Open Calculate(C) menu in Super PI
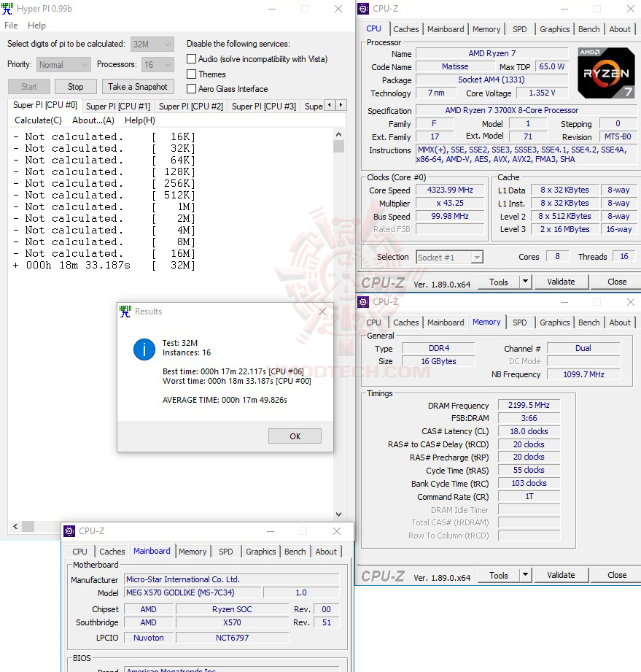 (x=38, y=120)
